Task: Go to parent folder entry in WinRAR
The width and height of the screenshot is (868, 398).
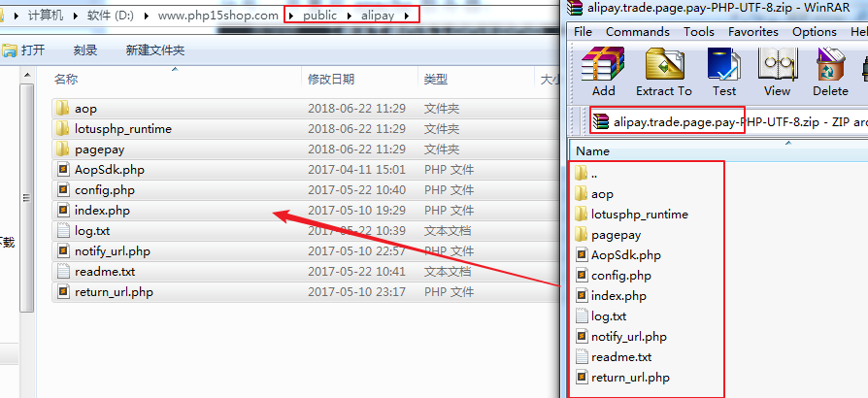Action: (x=593, y=174)
